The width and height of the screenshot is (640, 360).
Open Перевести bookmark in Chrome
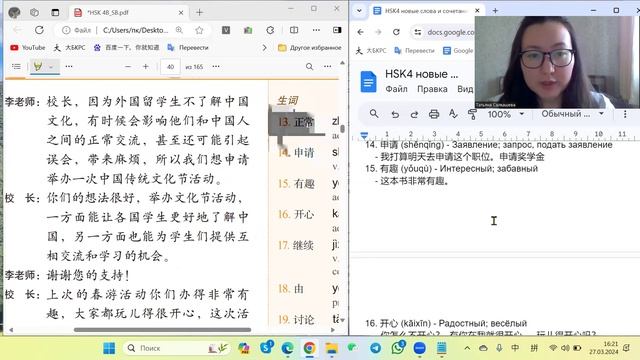pos(414,51)
